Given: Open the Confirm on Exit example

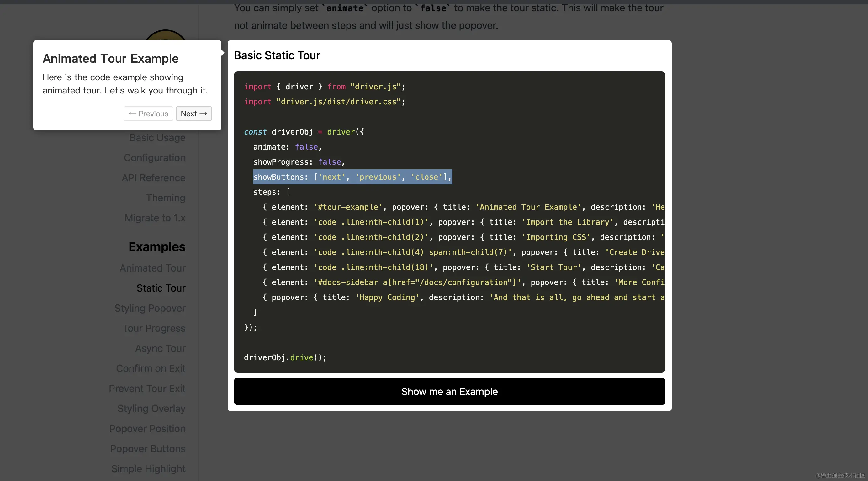Looking at the screenshot, I should click(x=151, y=368).
